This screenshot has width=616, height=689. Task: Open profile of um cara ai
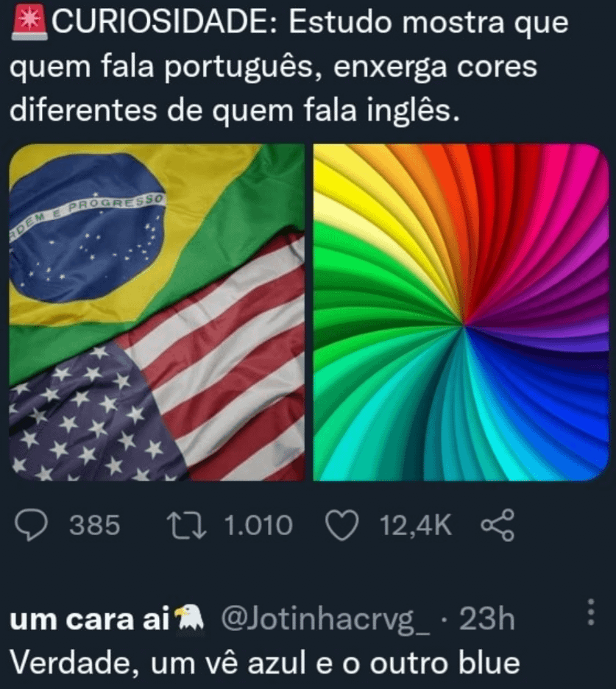pyautogui.click(x=90, y=619)
